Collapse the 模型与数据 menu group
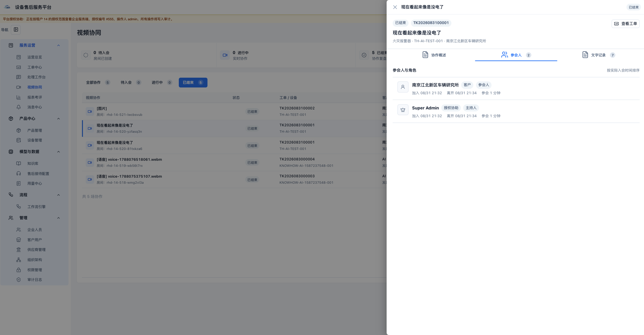Screen dimensions: 644x335 58,152
